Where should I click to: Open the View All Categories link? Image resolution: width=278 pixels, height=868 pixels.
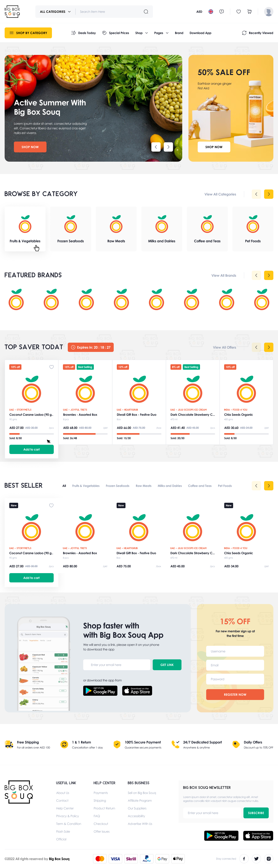220,194
